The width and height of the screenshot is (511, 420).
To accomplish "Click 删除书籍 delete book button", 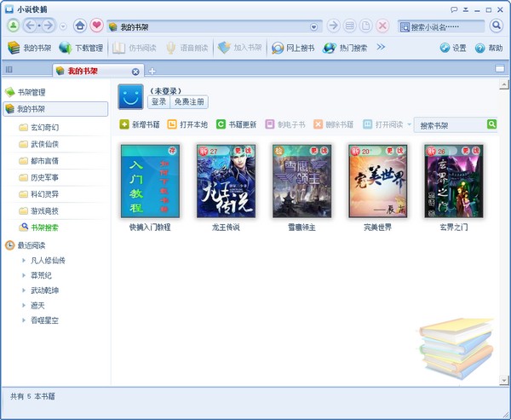I will pos(334,124).
